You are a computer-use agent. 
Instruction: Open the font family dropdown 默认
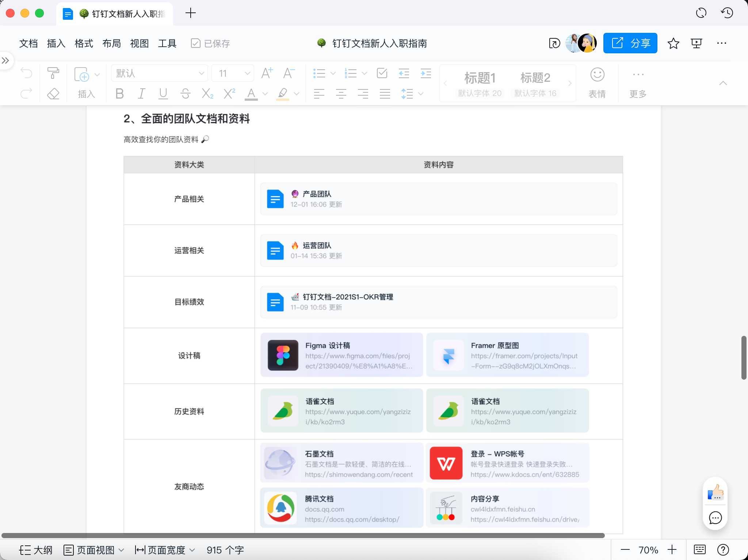[x=159, y=73]
